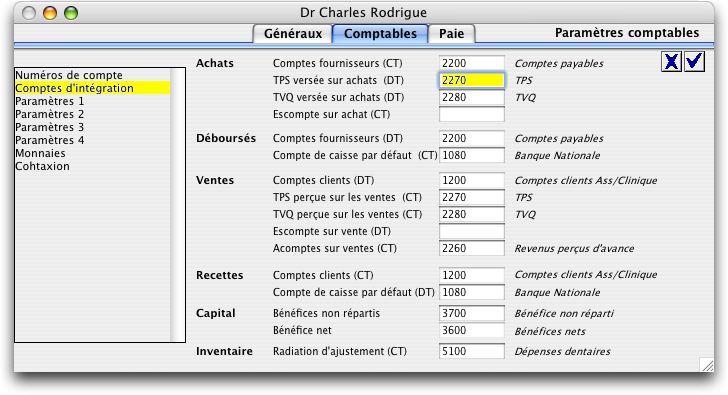Click the Bénéfice net field
This screenshot has width=728, height=395.
pos(472,330)
